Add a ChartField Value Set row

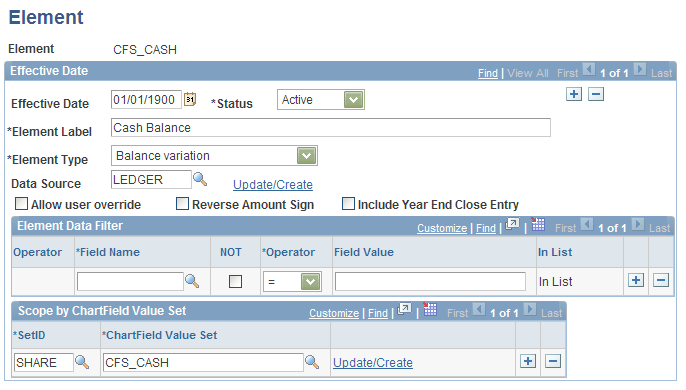click(528, 361)
